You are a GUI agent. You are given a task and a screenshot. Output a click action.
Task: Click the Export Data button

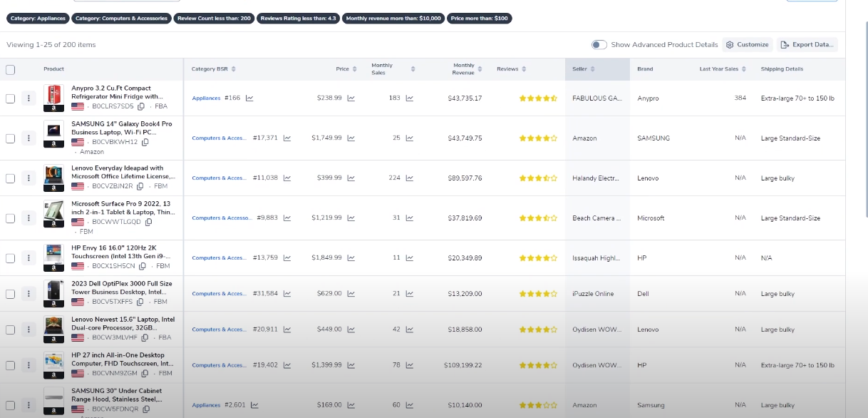coord(807,45)
